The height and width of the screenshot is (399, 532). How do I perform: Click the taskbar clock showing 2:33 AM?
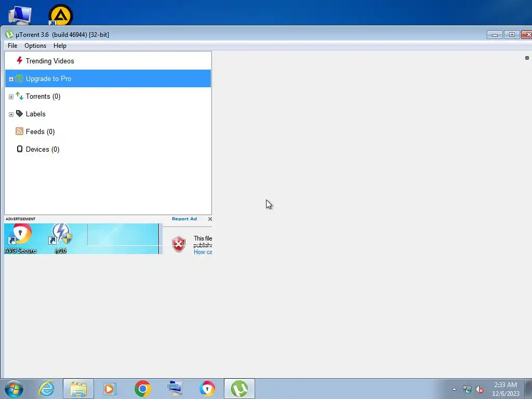click(x=506, y=389)
